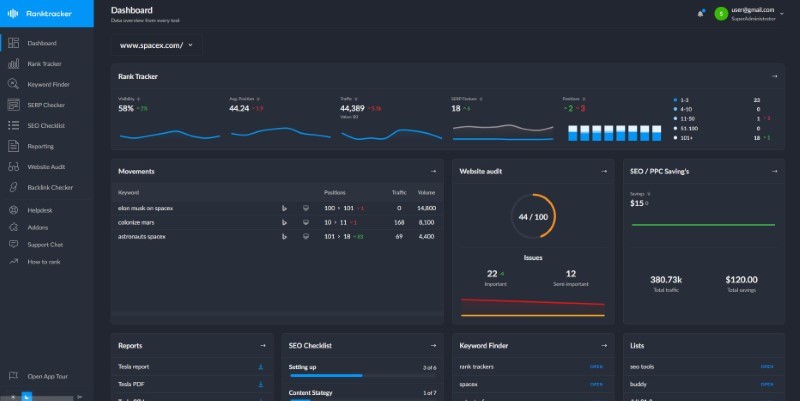Go to Backlink Checker in the sidebar

pos(50,188)
